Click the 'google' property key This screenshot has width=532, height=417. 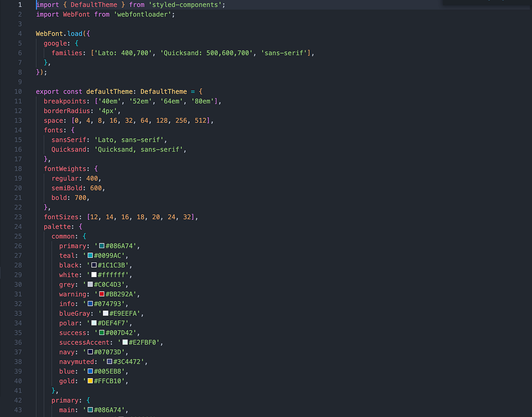[55, 43]
